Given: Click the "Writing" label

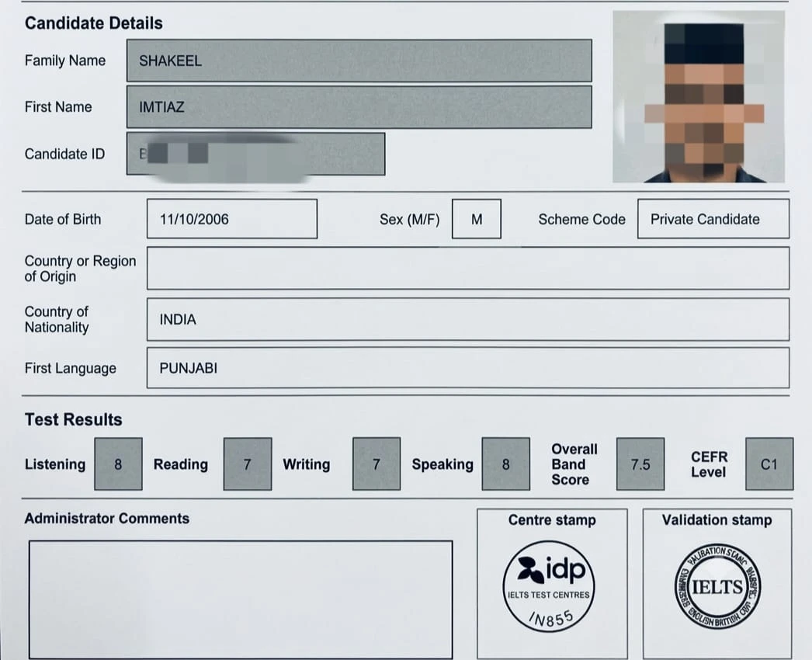Looking at the screenshot, I should point(307,464).
